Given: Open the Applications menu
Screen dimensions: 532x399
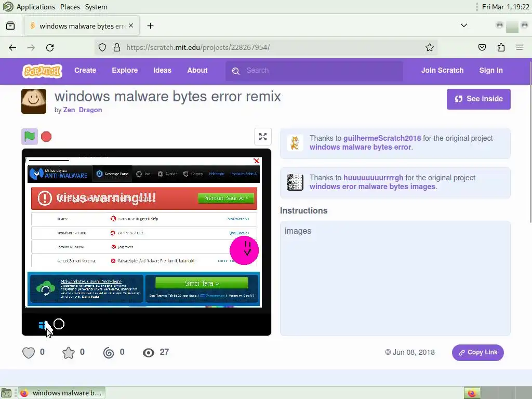Looking at the screenshot, I should (36, 7).
